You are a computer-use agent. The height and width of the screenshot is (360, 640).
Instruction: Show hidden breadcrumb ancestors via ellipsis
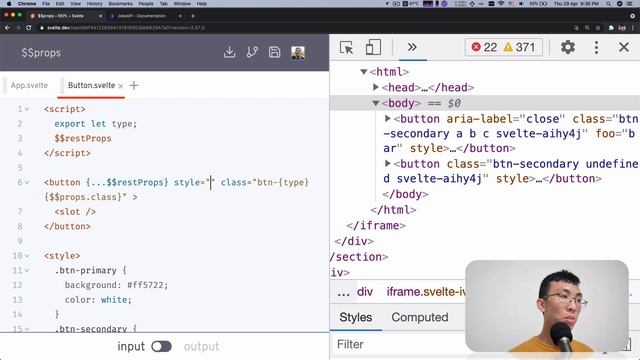(343, 292)
